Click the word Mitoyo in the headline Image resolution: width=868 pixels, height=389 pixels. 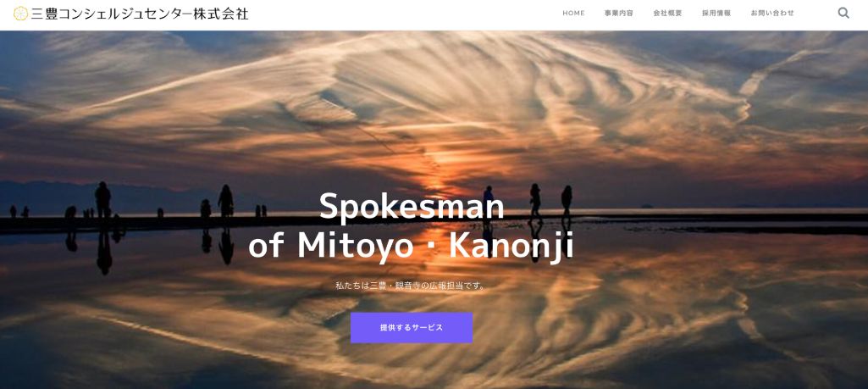(x=364, y=246)
